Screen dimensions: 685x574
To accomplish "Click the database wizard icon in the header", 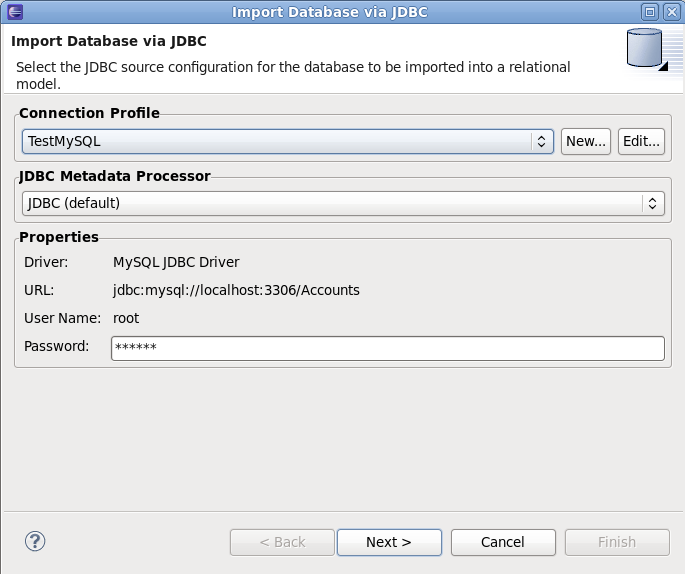I will pos(646,50).
